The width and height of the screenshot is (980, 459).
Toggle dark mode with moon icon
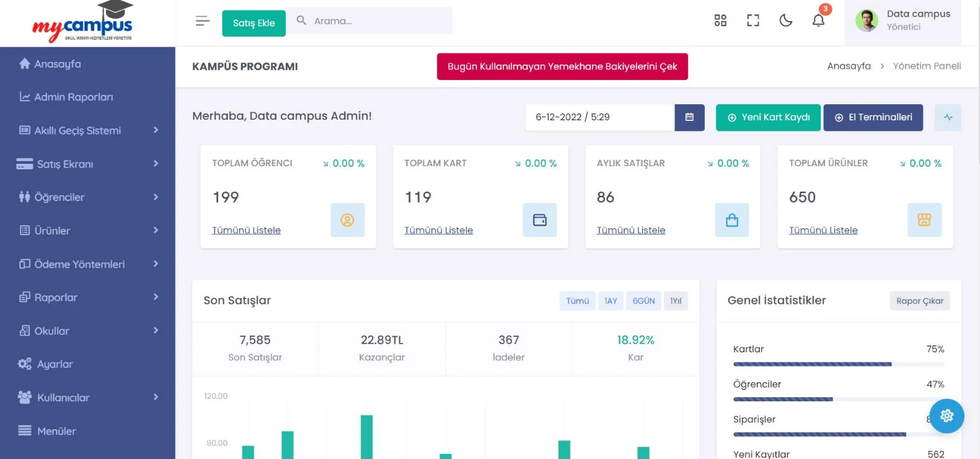785,20
